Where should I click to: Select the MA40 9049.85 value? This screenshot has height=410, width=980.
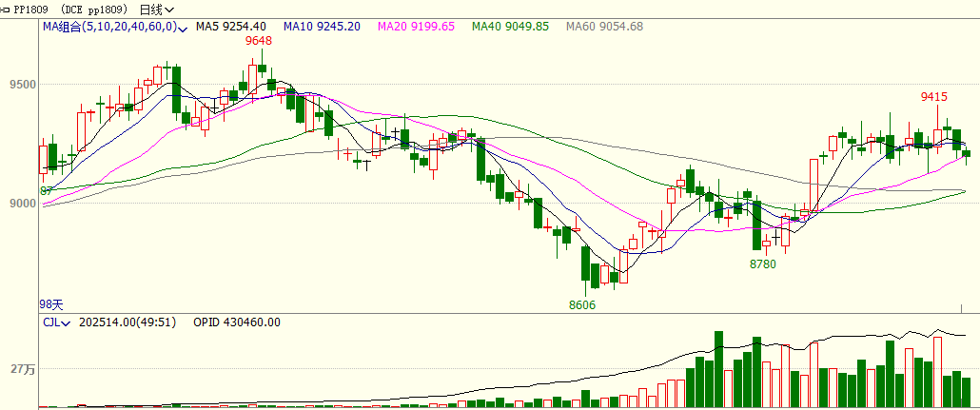coord(511,27)
